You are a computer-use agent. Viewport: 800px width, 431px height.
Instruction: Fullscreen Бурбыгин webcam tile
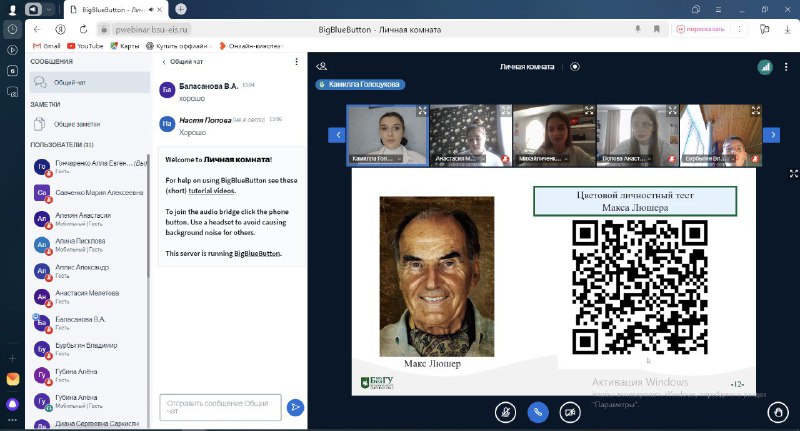point(756,110)
